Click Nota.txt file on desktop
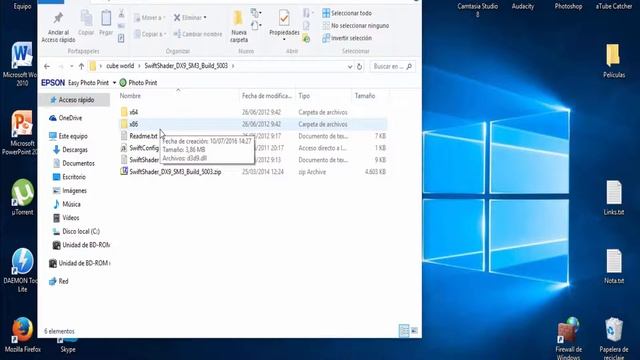Screen dimensions: 640x360 (x=613, y=266)
